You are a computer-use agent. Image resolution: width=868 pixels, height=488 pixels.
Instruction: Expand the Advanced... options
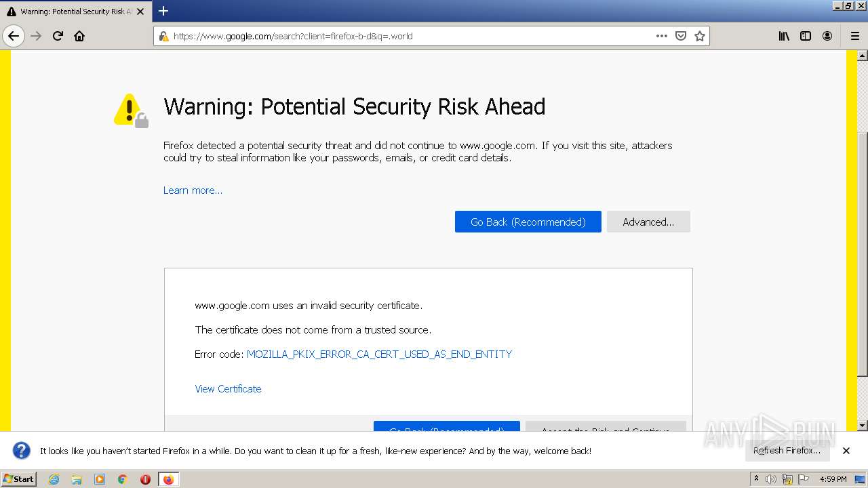coord(648,222)
